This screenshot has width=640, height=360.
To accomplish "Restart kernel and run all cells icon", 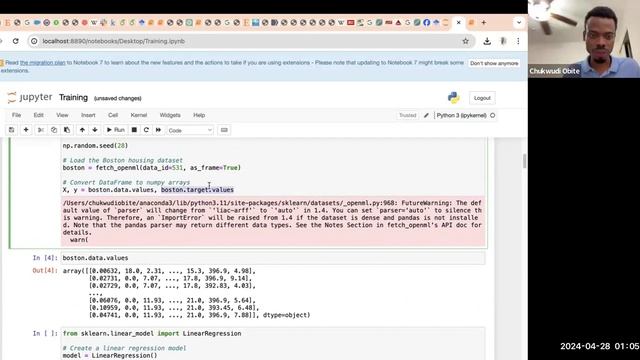I will (158, 130).
